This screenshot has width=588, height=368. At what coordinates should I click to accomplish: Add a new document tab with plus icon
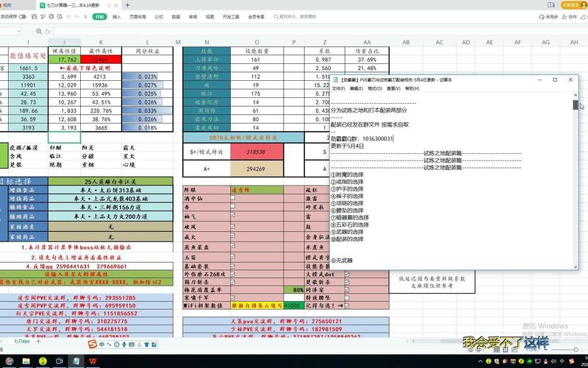tap(127, 5)
